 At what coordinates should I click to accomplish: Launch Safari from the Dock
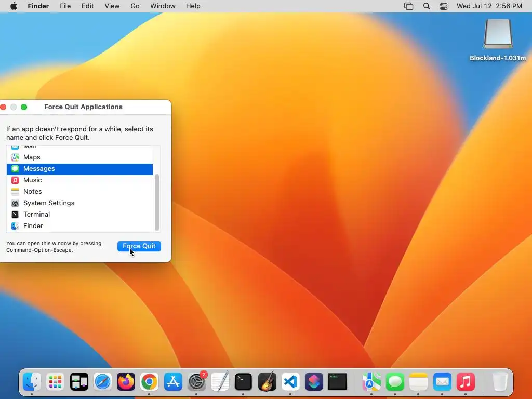coord(102,382)
